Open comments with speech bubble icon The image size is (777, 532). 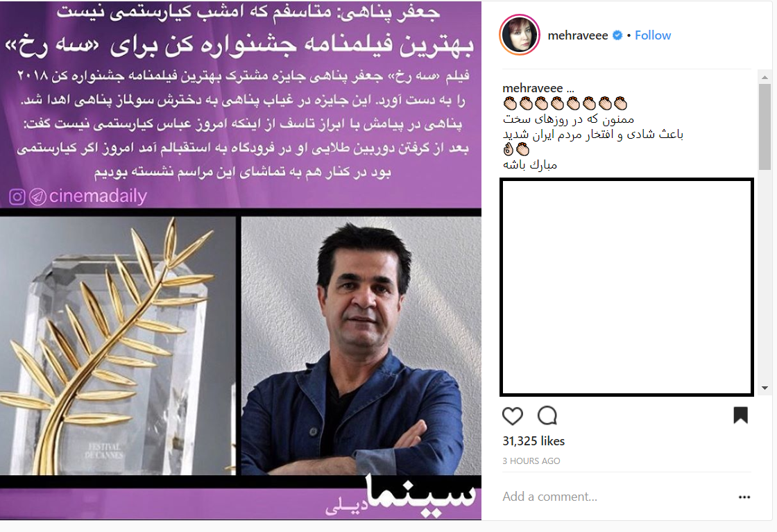547,415
